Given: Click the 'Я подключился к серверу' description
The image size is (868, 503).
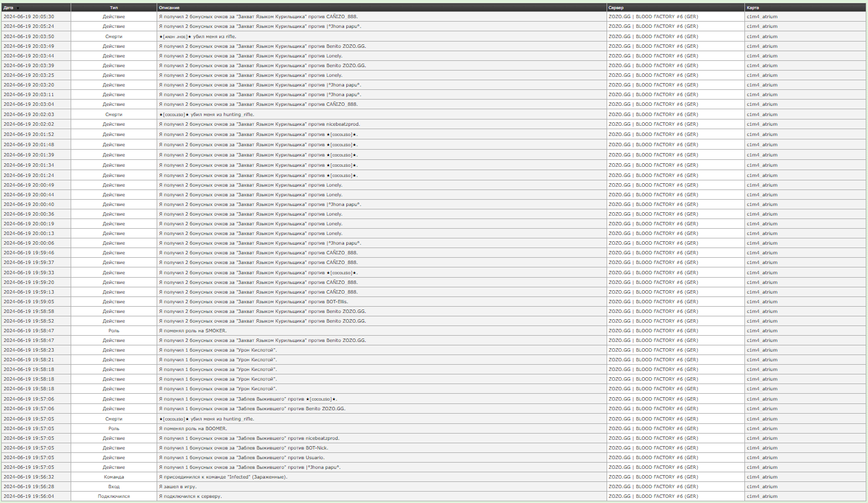Looking at the screenshot, I should [x=190, y=496].
